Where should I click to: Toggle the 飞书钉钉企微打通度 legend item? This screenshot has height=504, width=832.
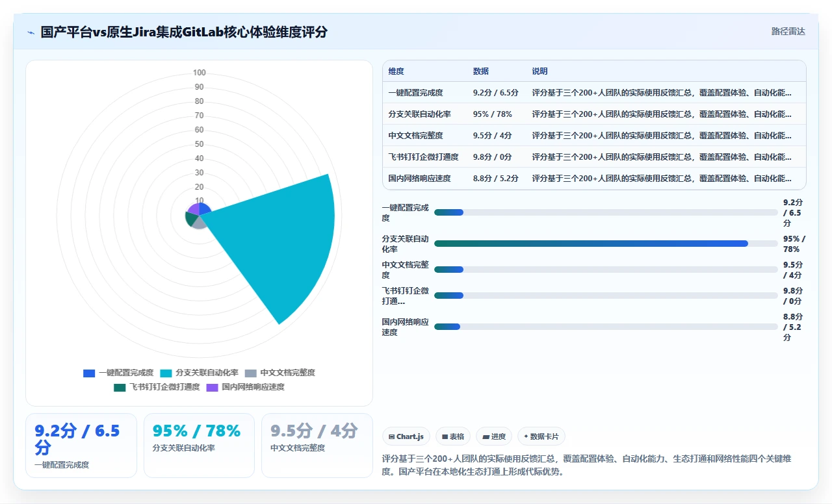pos(157,387)
